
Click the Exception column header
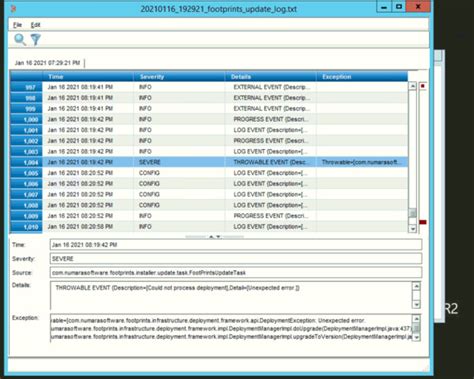tap(362, 77)
